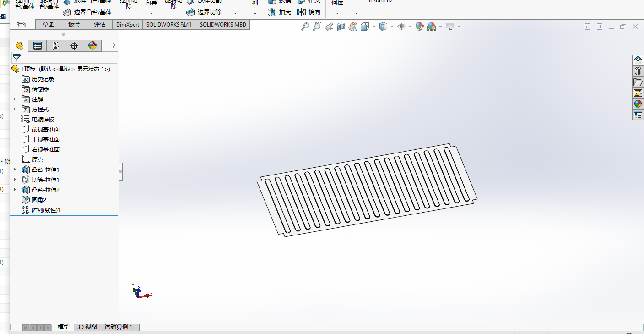Click the Dynamic Annotation Views icon

[352, 27]
